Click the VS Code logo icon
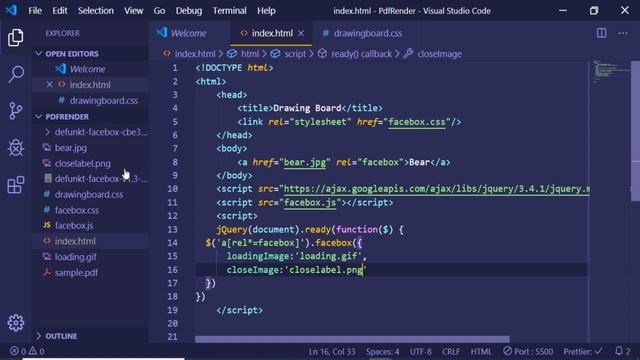Image resolution: width=640 pixels, height=360 pixels. click(11, 10)
